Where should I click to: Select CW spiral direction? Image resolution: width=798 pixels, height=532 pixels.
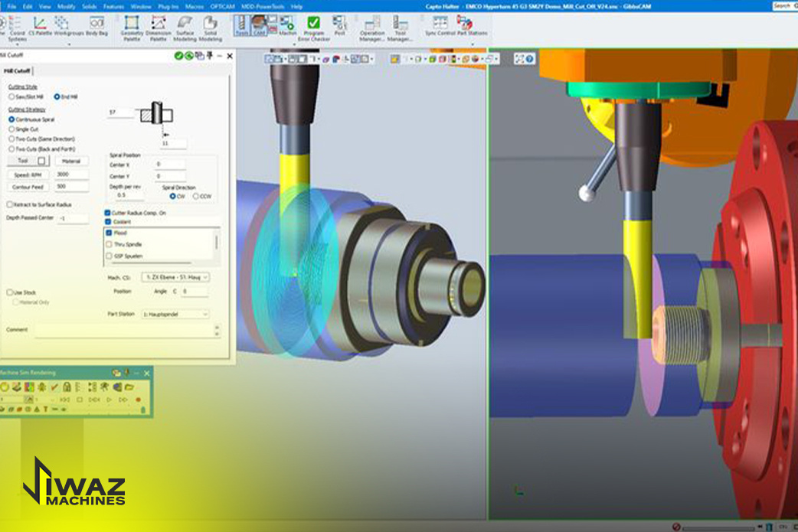[x=178, y=196]
